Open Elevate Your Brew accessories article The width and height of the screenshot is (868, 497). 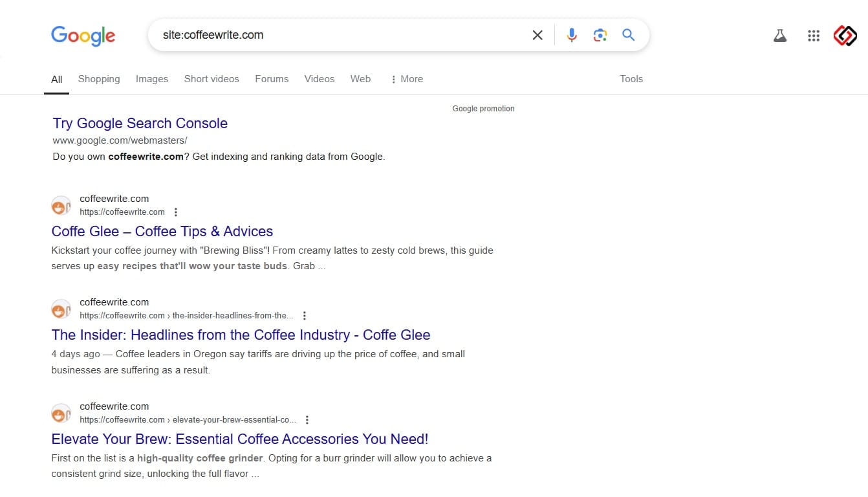point(239,439)
